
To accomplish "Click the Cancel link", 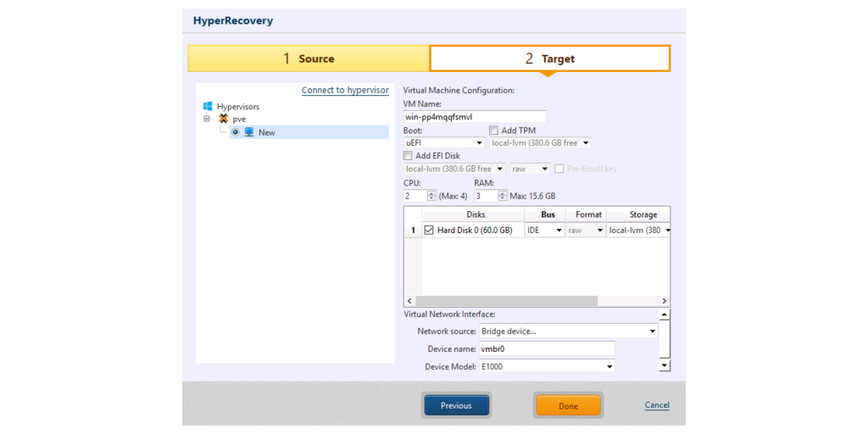I will pos(656,405).
